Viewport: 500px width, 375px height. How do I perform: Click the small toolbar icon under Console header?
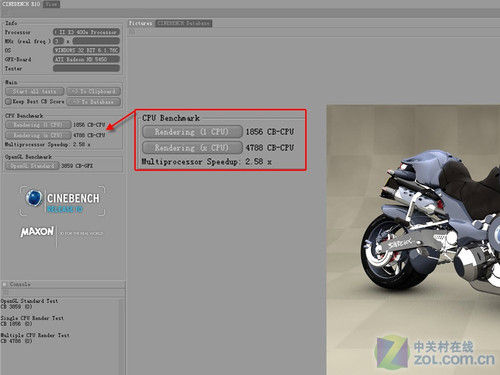point(6,292)
